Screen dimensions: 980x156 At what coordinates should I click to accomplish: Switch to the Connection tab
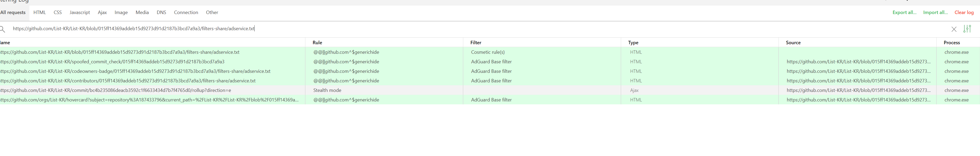186,12
